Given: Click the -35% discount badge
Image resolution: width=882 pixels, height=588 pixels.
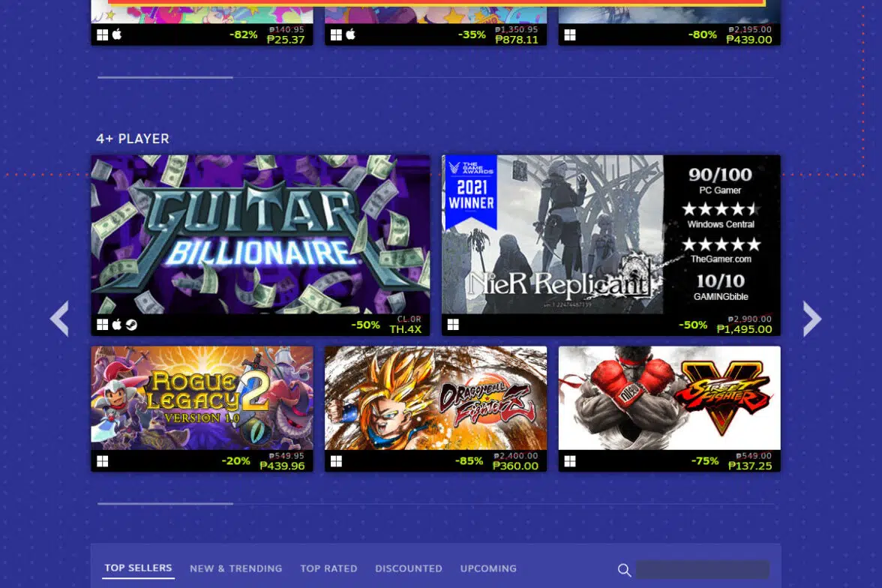Looking at the screenshot, I should 472,34.
